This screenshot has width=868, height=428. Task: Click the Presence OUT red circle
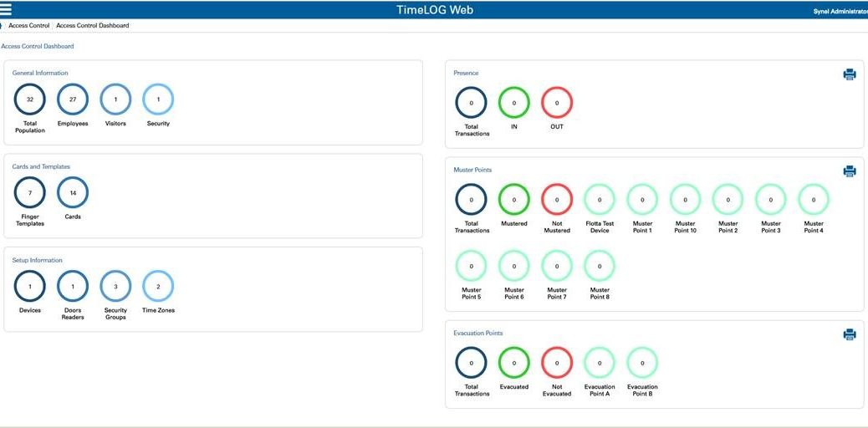tap(557, 103)
